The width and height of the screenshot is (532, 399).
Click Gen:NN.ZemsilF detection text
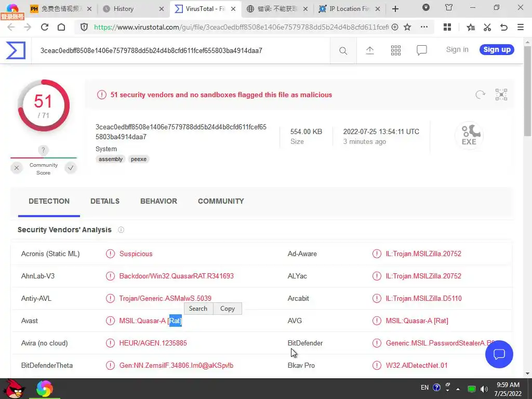tap(176, 365)
